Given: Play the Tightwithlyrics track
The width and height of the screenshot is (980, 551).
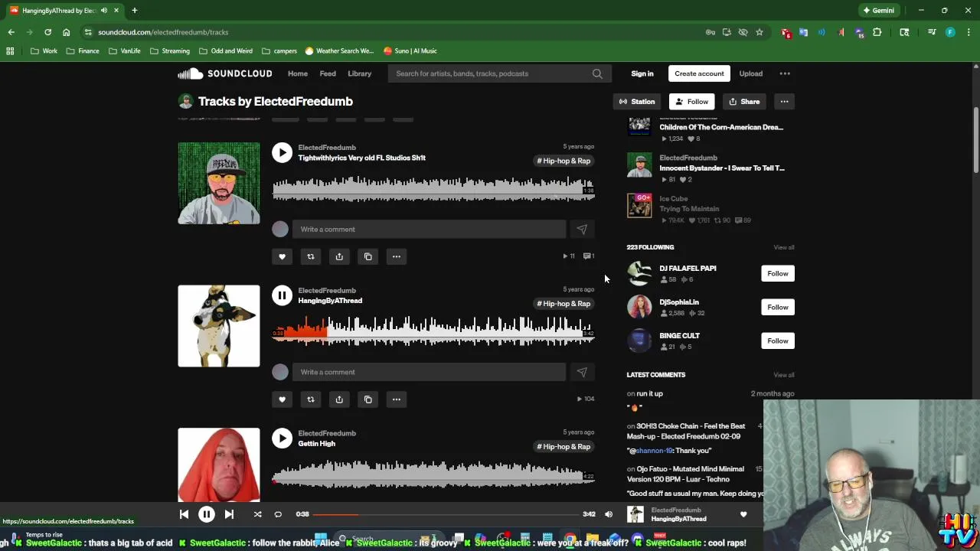Looking at the screenshot, I should (282, 152).
